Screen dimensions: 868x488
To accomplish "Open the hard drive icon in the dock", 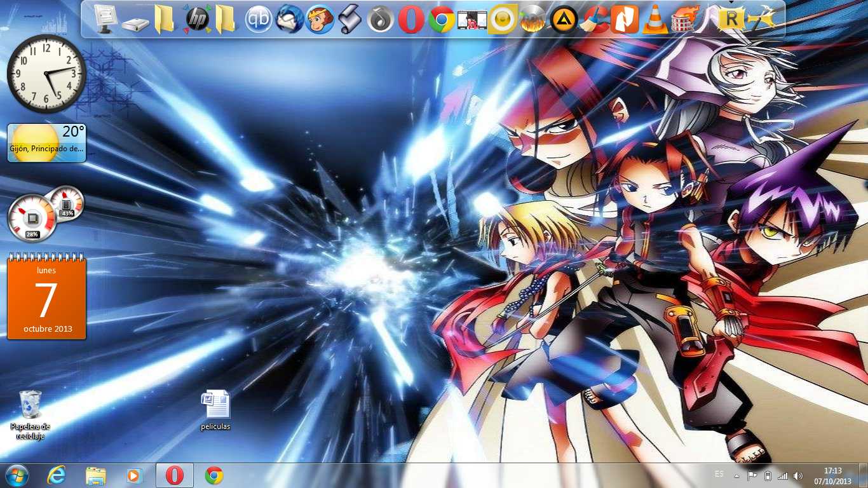I will tap(135, 24).
